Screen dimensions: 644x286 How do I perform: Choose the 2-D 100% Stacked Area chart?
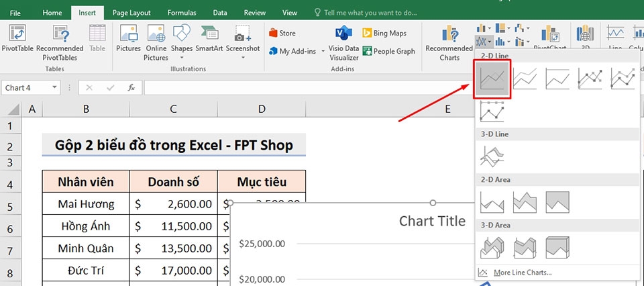point(557,202)
